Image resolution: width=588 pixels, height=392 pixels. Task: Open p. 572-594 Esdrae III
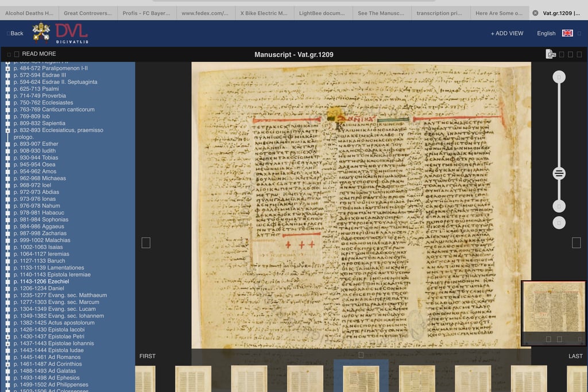[x=40, y=75]
